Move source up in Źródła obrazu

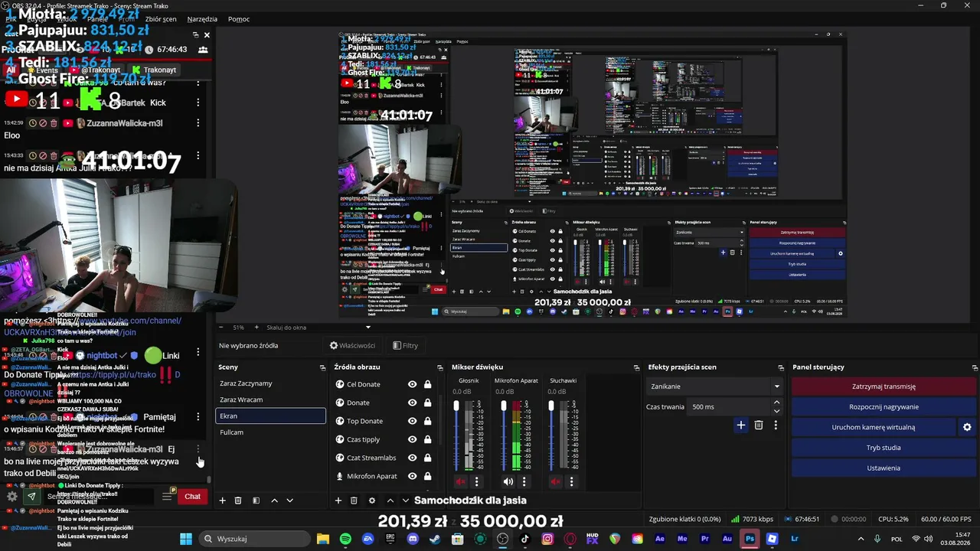(390, 500)
